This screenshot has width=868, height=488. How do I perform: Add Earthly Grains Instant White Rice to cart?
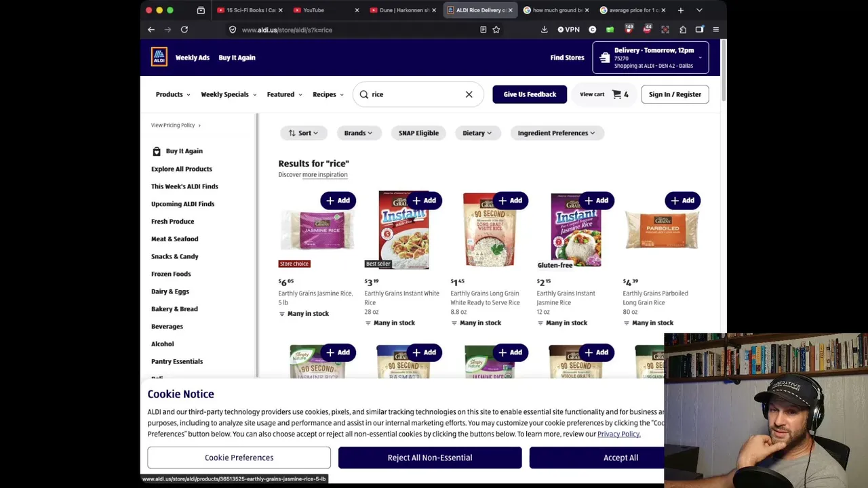point(424,201)
